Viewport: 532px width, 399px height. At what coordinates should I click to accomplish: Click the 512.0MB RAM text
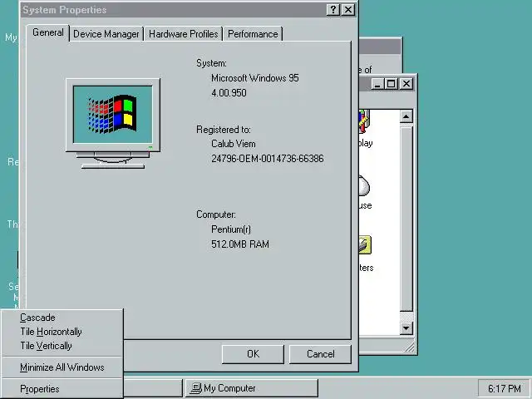point(240,244)
